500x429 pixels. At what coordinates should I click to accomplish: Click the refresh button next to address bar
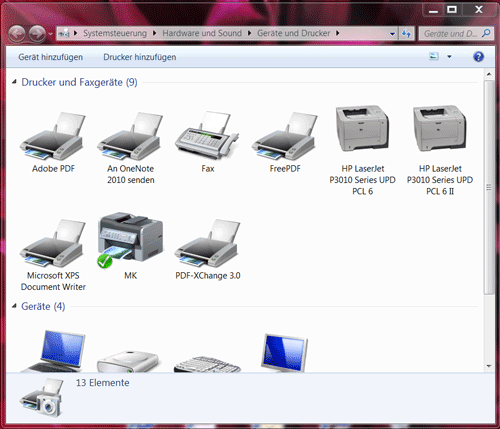point(406,33)
